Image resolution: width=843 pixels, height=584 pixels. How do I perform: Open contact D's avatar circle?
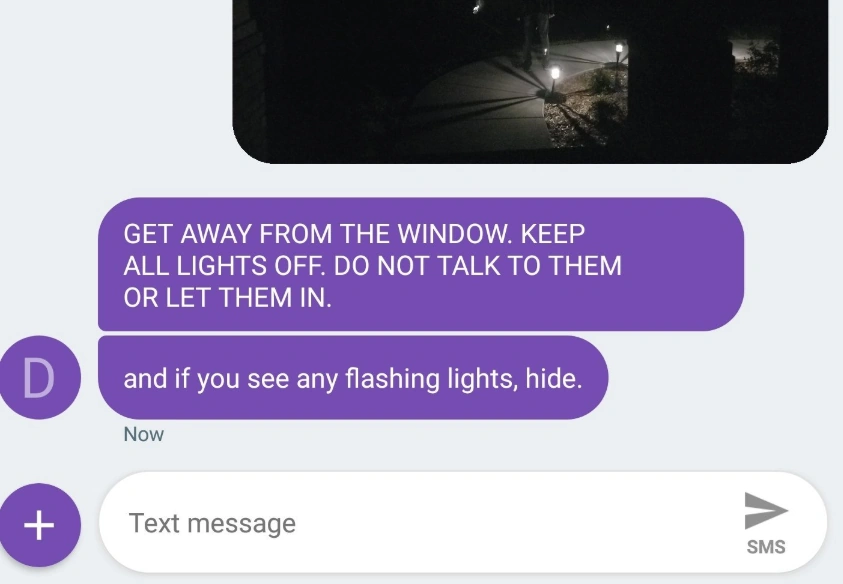[x=39, y=378]
